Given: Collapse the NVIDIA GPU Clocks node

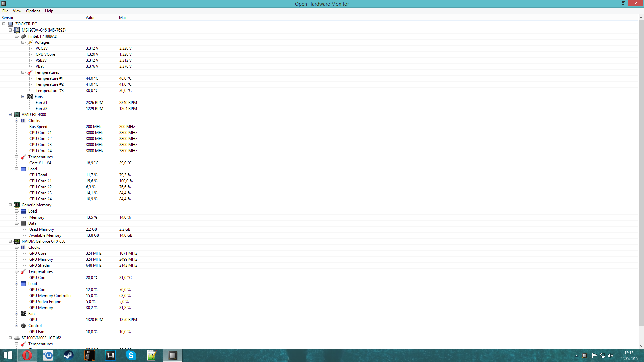Looking at the screenshot, I should tap(17, 247).
